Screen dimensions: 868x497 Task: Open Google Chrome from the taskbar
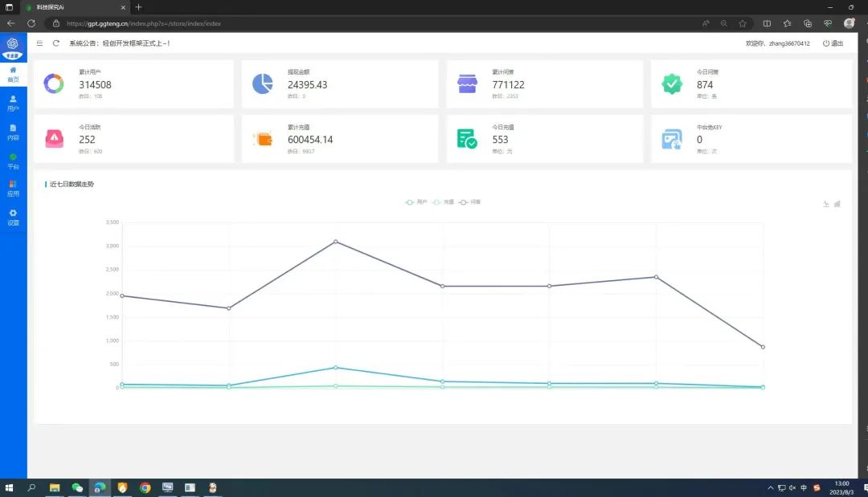click(x=145, y=487)
